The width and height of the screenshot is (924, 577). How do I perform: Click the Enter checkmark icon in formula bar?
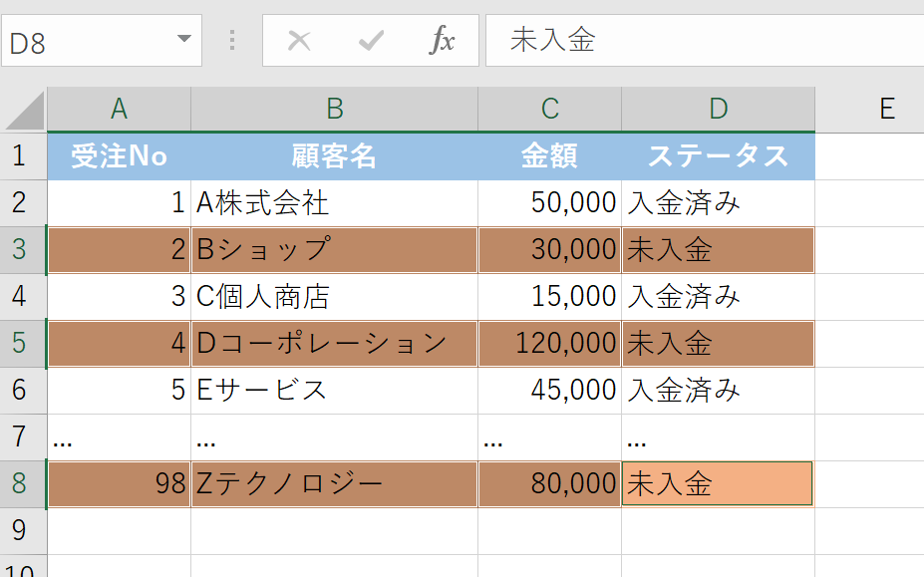[371, 41]
